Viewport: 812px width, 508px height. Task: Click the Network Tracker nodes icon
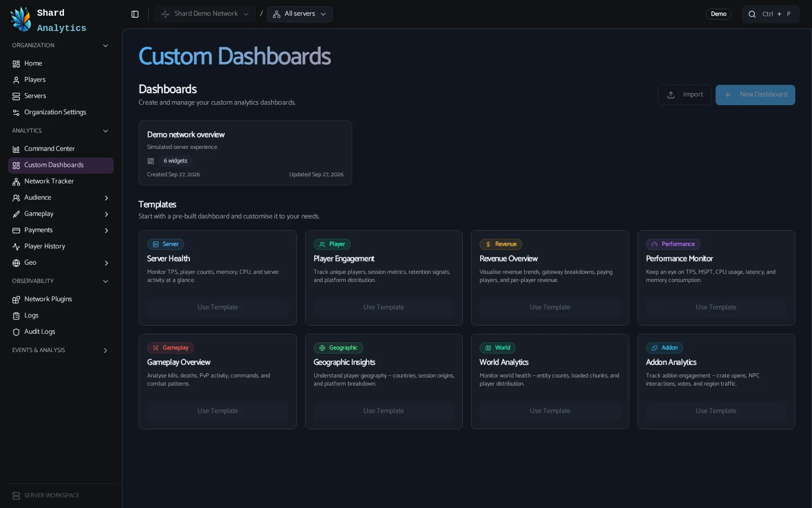[x=16, y=181]
